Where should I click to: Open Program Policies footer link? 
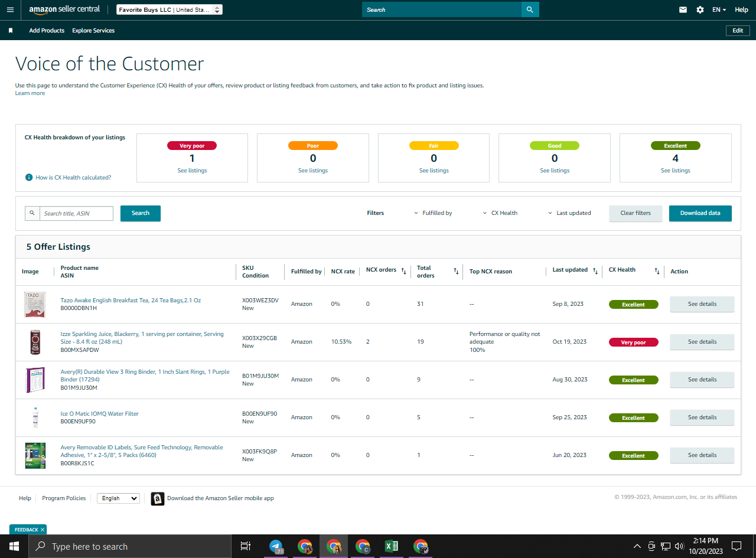64,498
